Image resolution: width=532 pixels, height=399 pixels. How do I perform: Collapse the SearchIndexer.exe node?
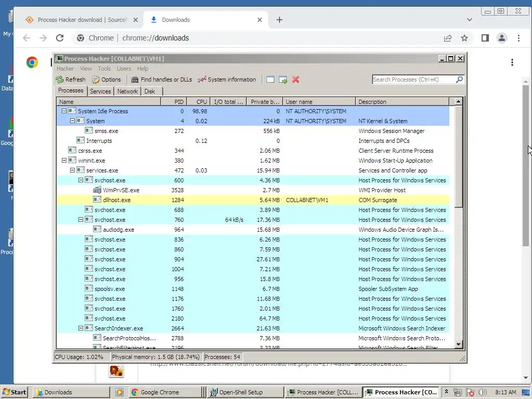(x=81, y=328)
